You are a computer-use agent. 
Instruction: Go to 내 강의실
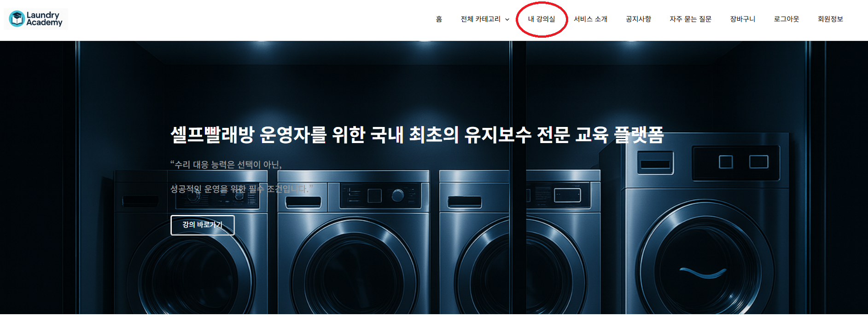click(542, 19)
